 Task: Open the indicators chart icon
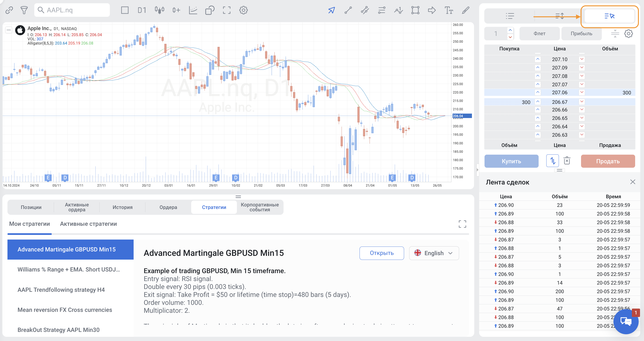[193, 10]
